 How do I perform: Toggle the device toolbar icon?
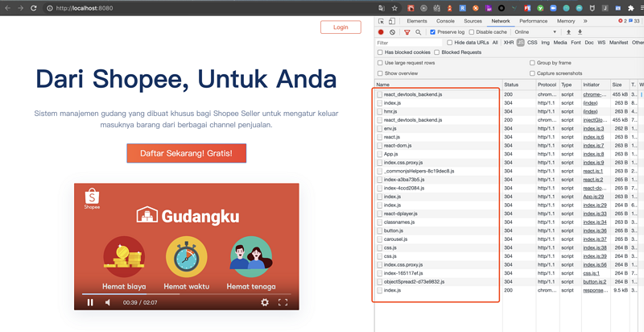click(x=392, y=22)
